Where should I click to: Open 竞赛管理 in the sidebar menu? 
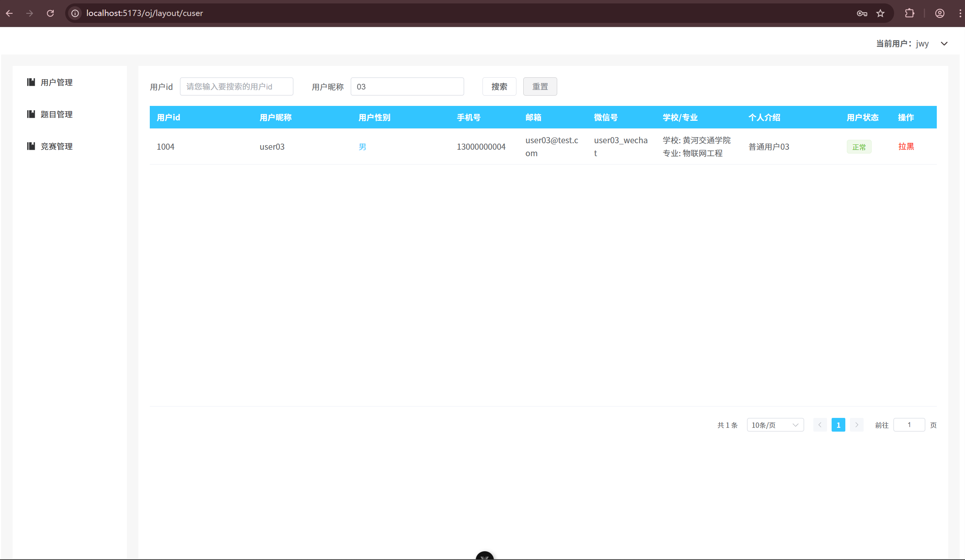(x=56, y=146)
